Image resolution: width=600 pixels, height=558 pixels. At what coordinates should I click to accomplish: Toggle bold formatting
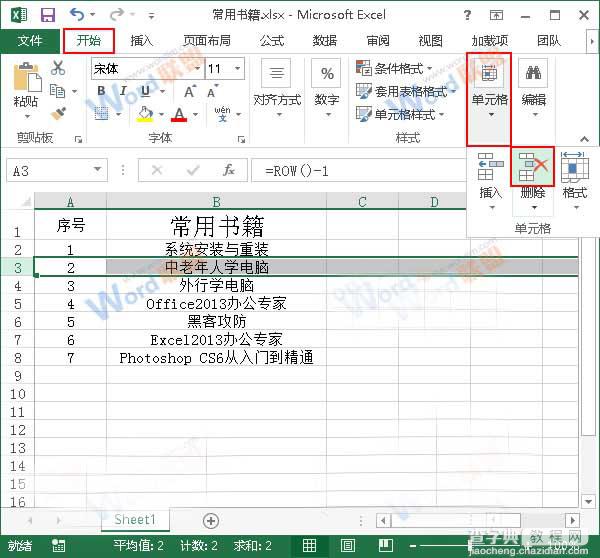tap(101, 91)
